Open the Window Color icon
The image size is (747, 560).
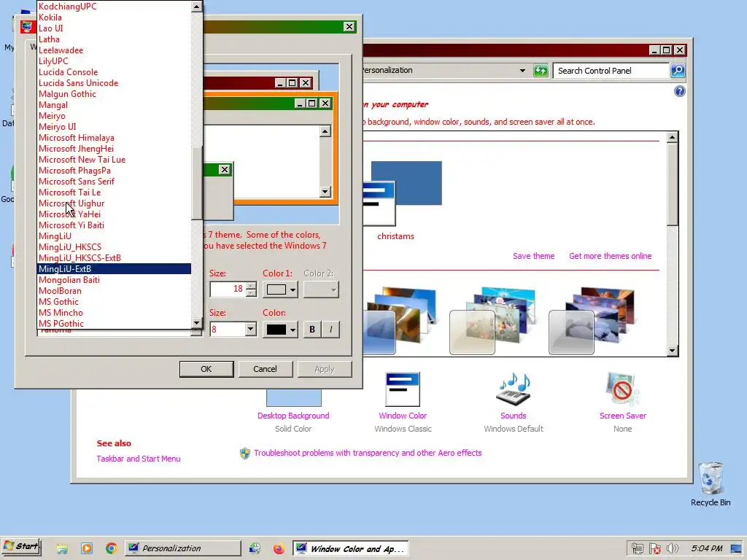(x=403, y=389)
